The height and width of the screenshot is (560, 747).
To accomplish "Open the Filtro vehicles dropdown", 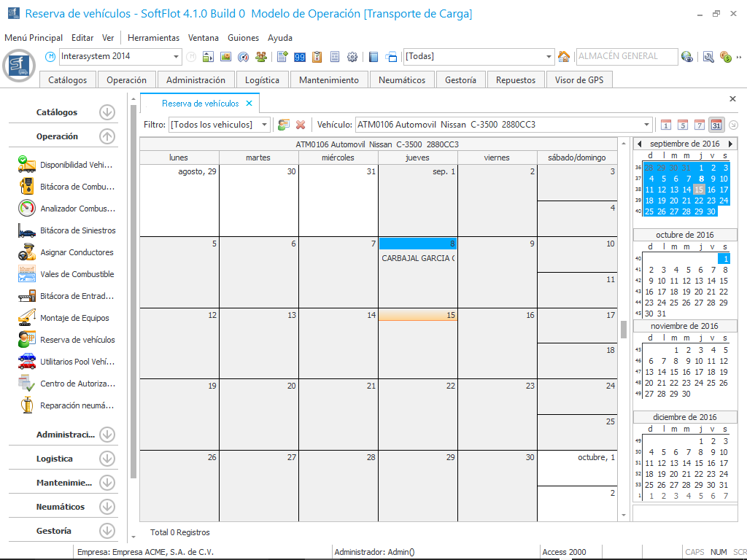I will (x=265, y=125).
